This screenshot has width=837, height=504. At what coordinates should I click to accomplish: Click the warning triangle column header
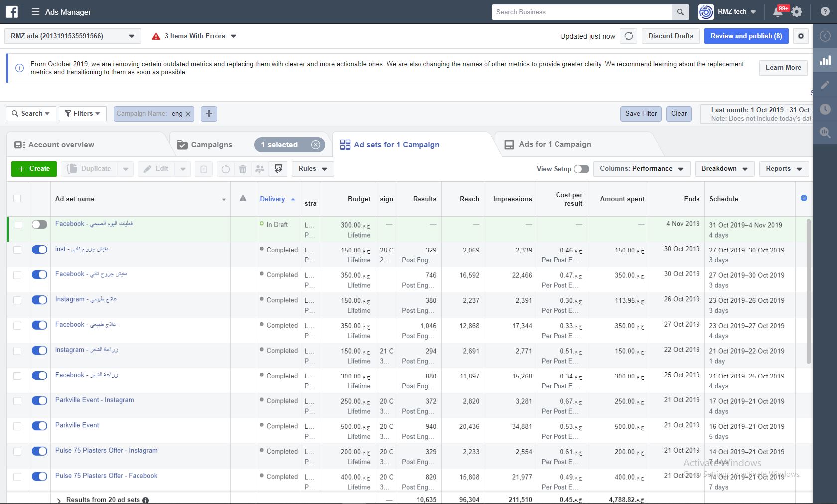click(x=243, y=198)
